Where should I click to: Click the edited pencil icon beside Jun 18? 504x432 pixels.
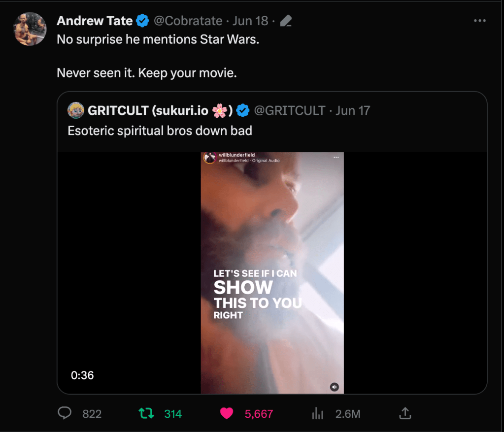[x=285, y=21]
